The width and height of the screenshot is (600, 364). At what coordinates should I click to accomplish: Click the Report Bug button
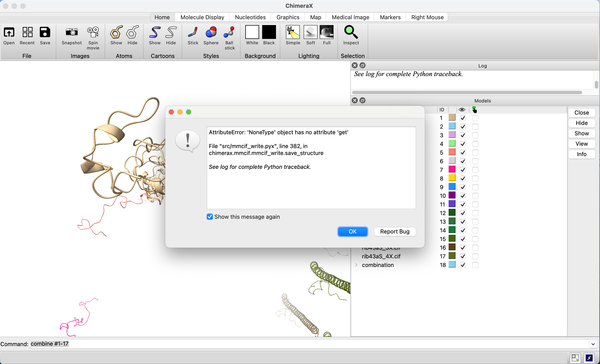[x=395, y=231]
